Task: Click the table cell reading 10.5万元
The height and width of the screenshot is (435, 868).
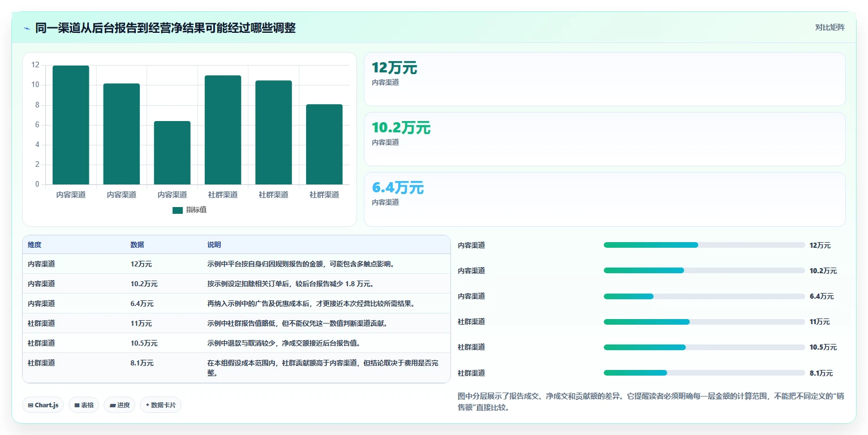Action: point(144,343)
